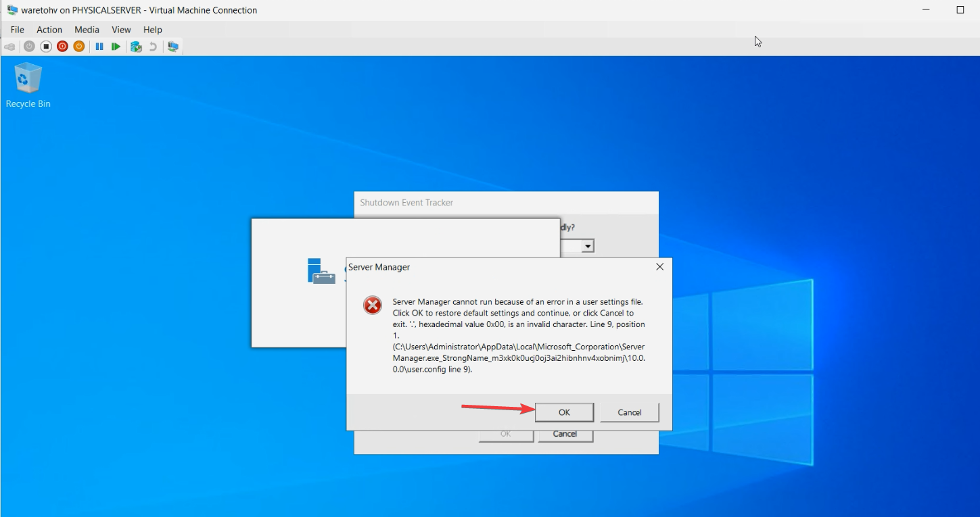Shut down the VM using the red power icon
The width and height of the screenshot is (980, 517).
pos(62,47)
